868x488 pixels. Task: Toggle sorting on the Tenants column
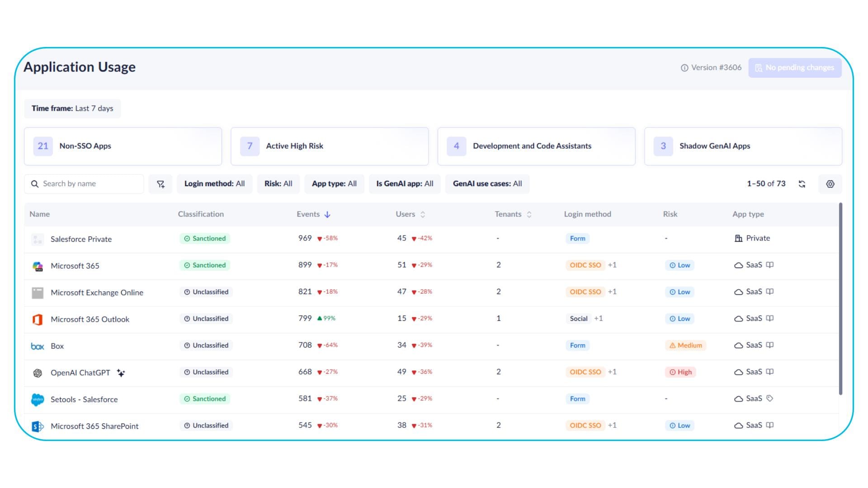coord(529,215)
